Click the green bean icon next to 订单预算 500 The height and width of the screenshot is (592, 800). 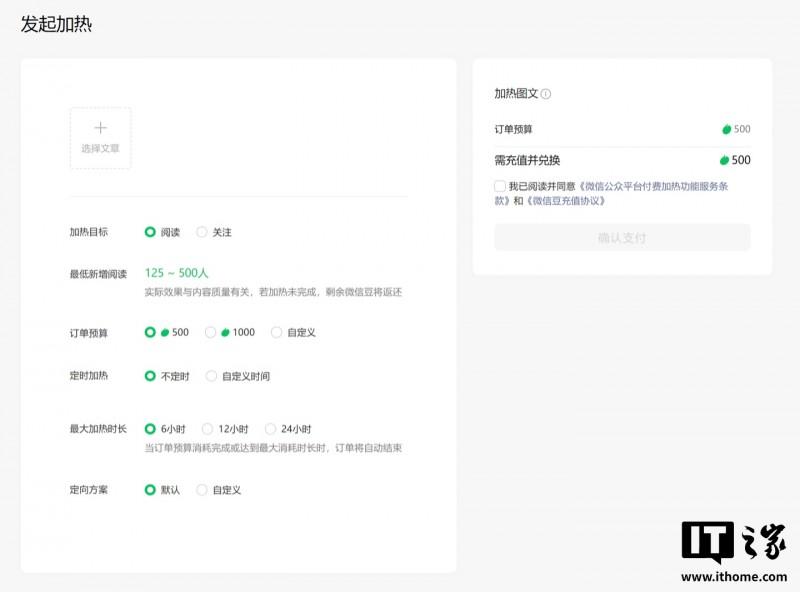726,129
